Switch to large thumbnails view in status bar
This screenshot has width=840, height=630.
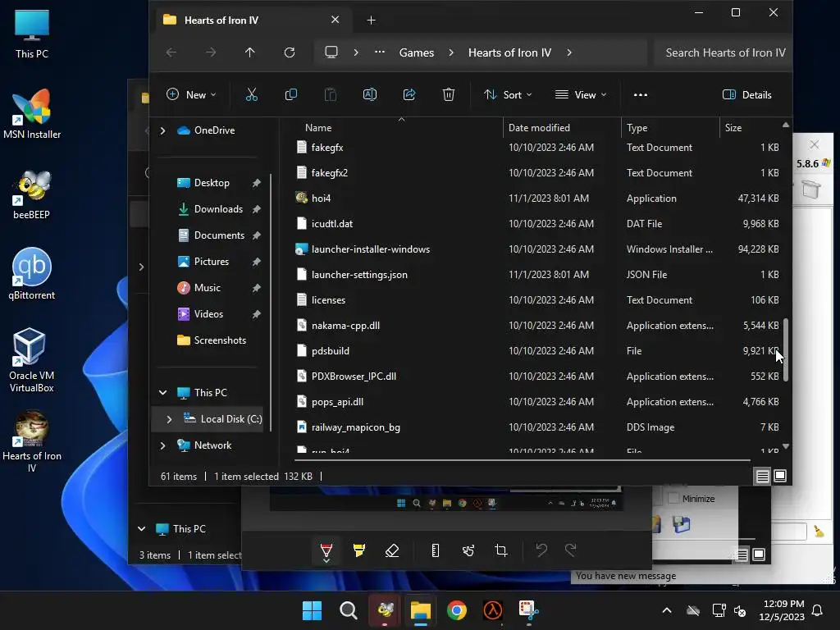780,476
